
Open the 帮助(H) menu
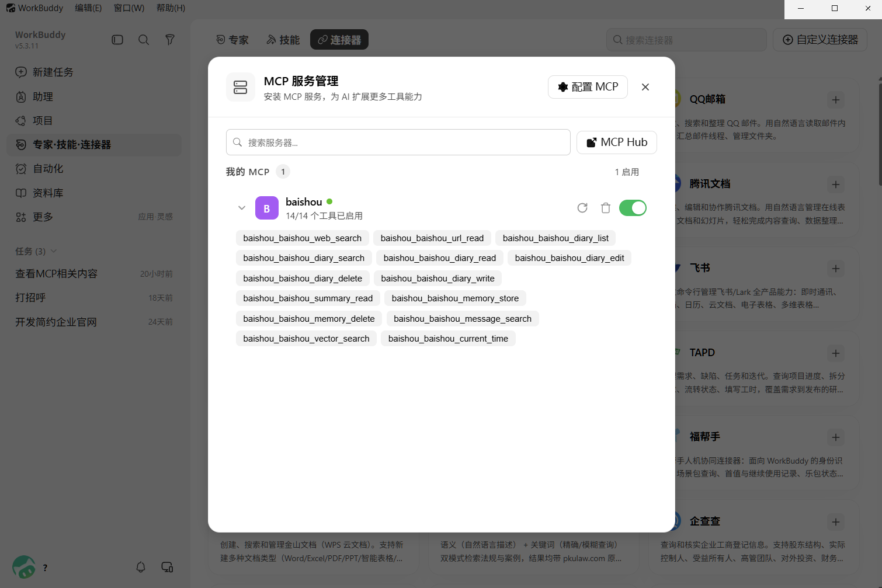tap(171, 8)
